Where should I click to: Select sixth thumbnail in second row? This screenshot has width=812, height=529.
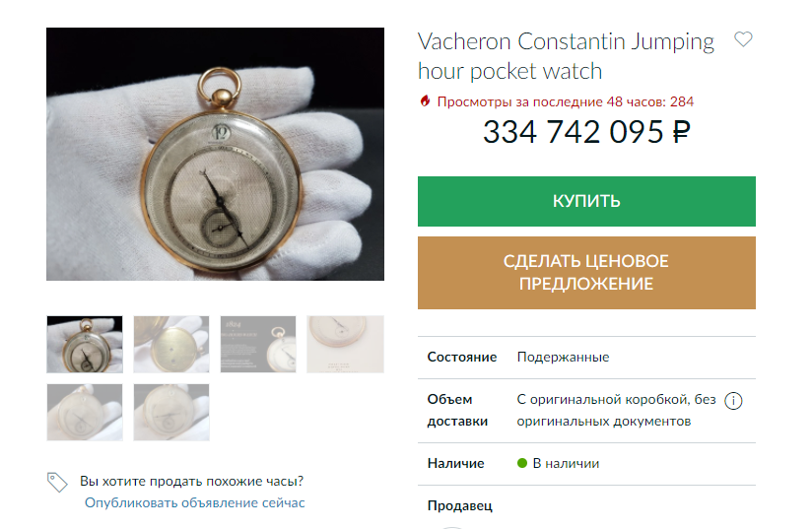171,412
